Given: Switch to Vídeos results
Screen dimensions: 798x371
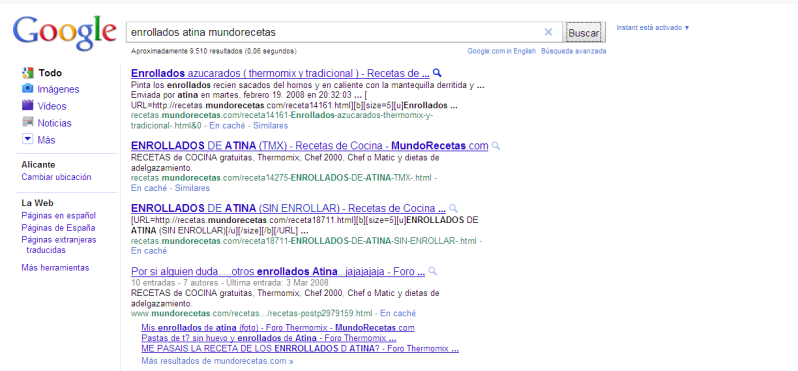Looking at the screenshot, I should pos(51,106).
